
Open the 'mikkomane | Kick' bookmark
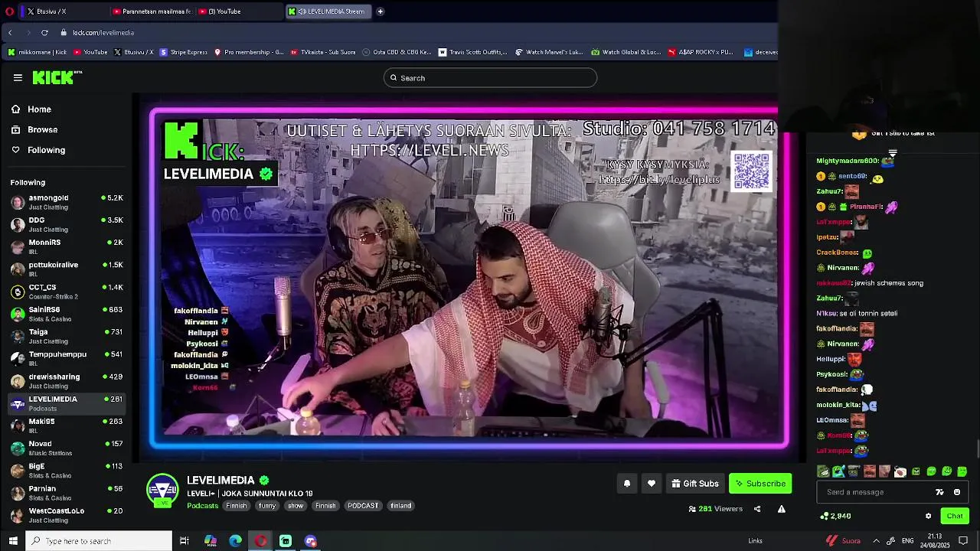coord(37,52)
